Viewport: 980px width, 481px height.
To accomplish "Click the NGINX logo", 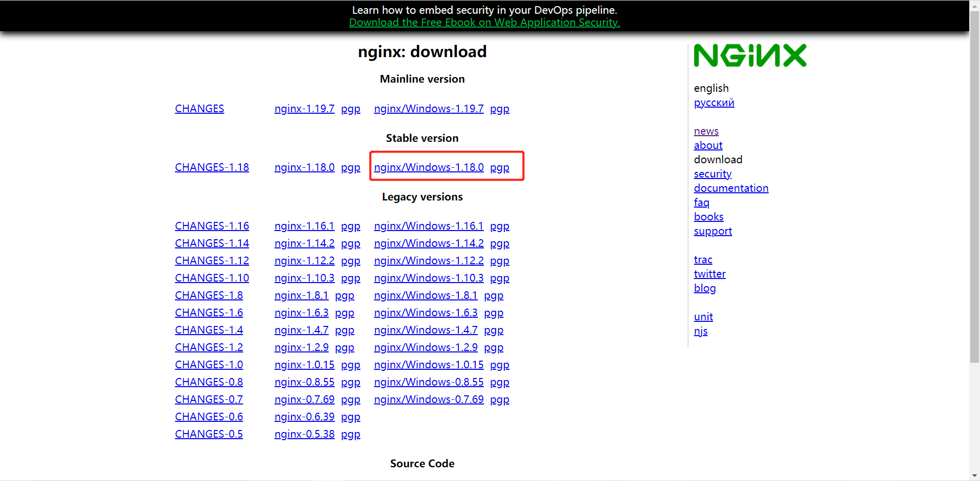I will pyautogui.click(x=750, y=56).
